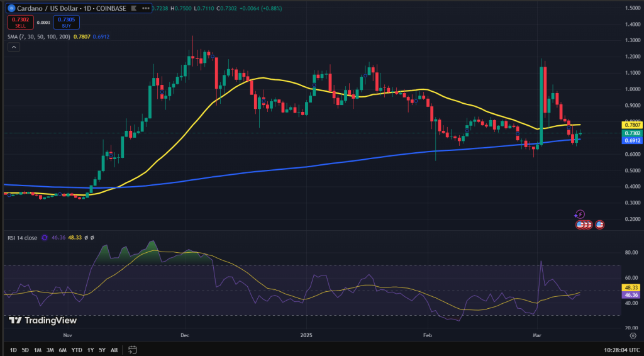Click the purple 46.36 RSI axis label
Viewport: 644px width, 356px height.
pyautogui.click(x=632, y=295)
